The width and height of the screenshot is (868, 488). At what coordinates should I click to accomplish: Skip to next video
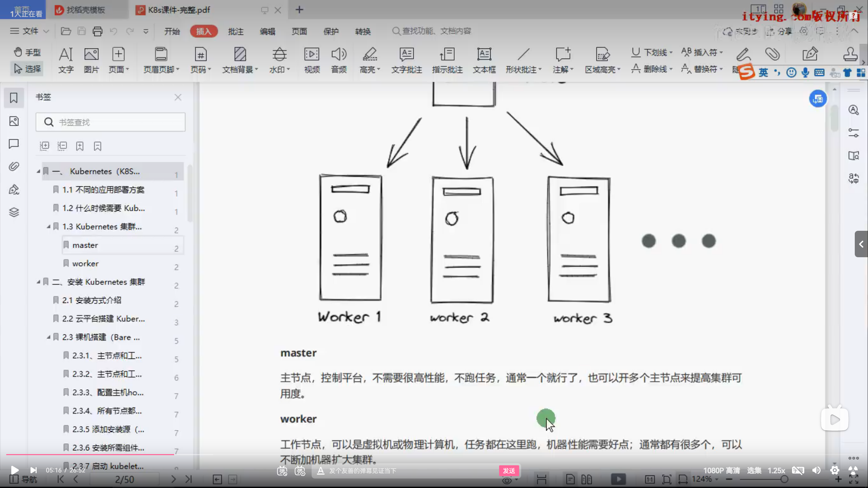coord(33,470)
